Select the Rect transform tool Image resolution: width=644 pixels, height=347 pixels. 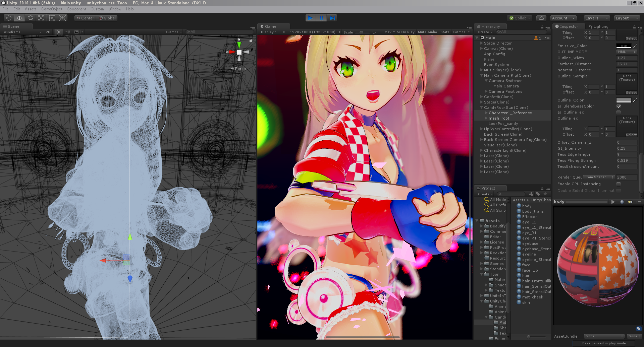[52, 18]
